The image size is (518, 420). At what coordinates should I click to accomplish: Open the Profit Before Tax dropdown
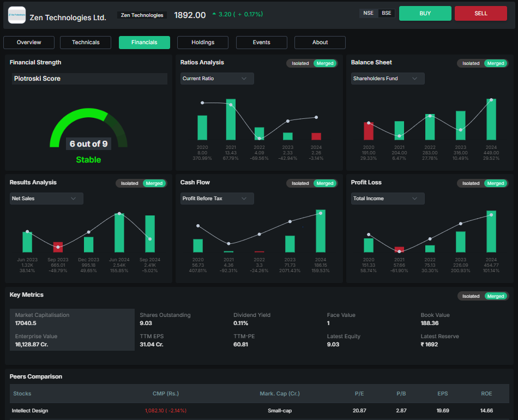[x=217, y=199]
